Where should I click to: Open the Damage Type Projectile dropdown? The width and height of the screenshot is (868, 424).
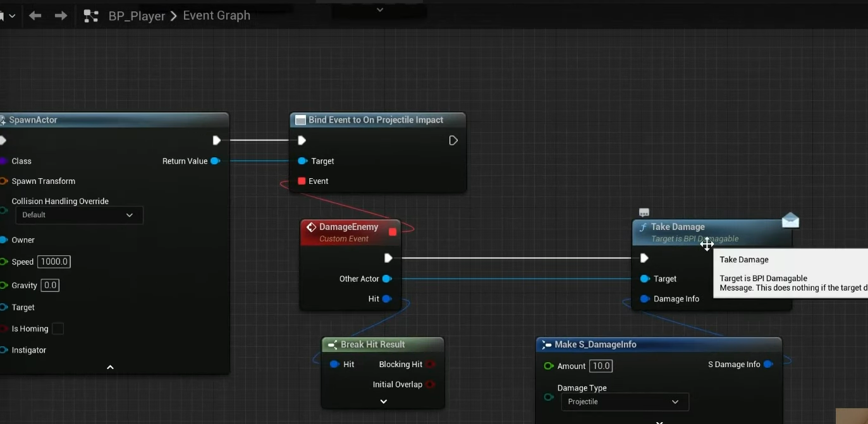[x=623, y=402]
